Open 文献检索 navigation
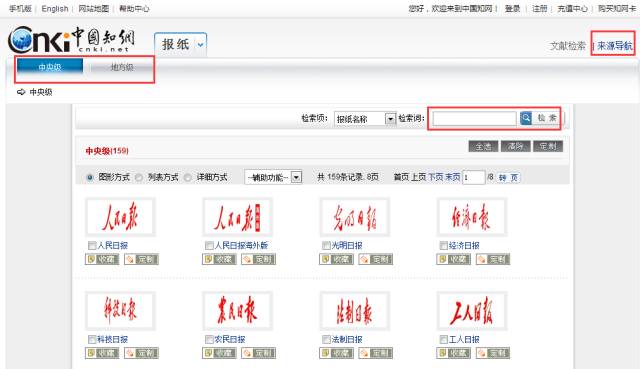The image size is (640, 369). coord(568,46)
